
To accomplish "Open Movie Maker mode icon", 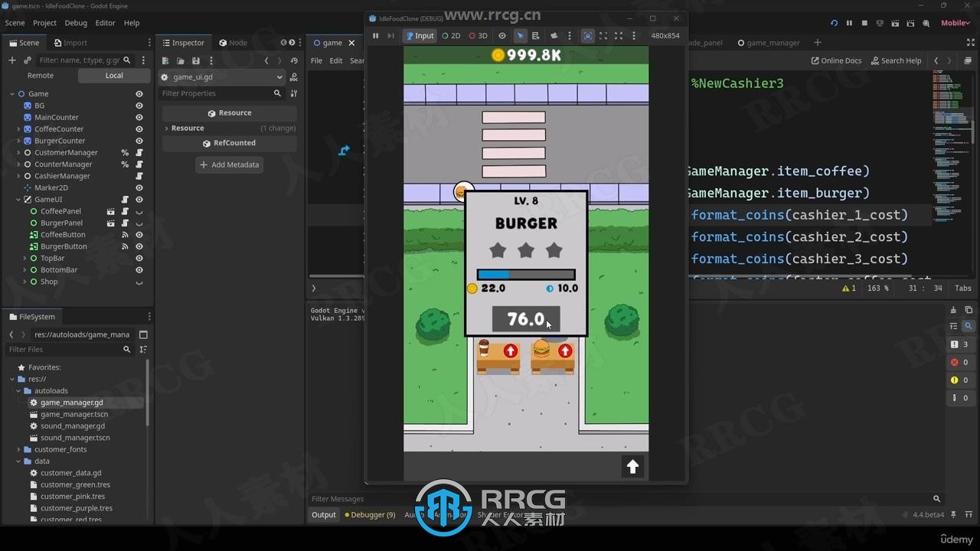I will point(926,23).
